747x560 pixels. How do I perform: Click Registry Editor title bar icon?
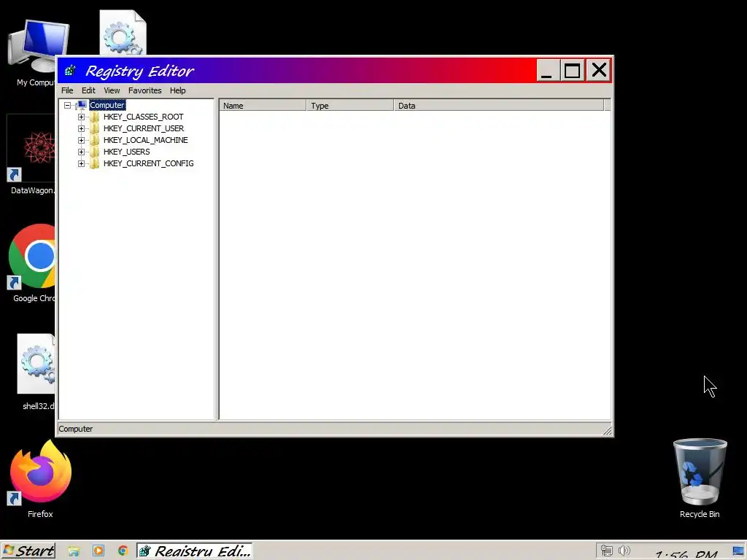(71, 71)
